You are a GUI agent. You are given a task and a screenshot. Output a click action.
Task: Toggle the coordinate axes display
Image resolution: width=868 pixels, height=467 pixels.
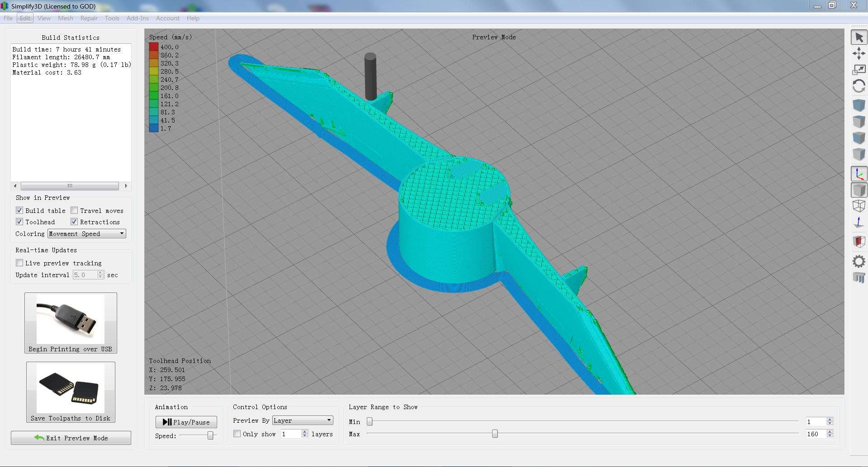pyautogui.click(x=859, y=174)
